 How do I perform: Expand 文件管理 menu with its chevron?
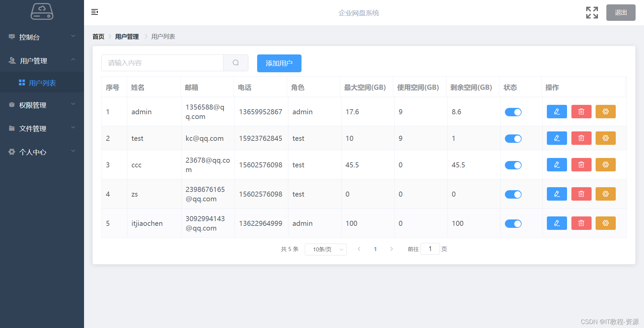point(73,127)
